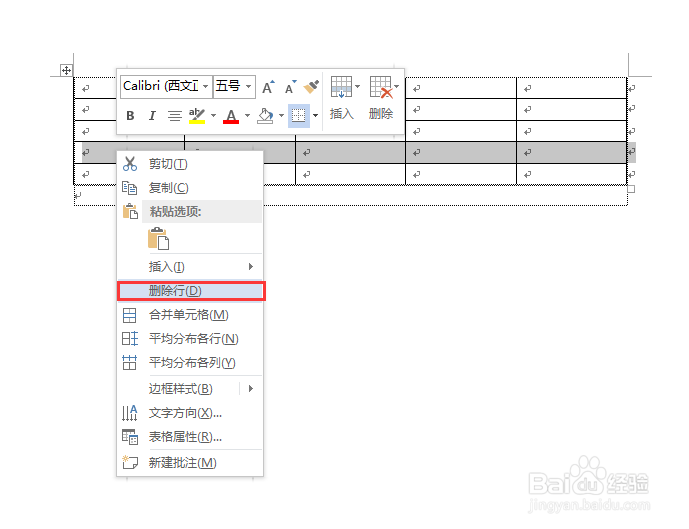Choose 新建批注(M) menu item
The image size is (689, 529).
190,463
